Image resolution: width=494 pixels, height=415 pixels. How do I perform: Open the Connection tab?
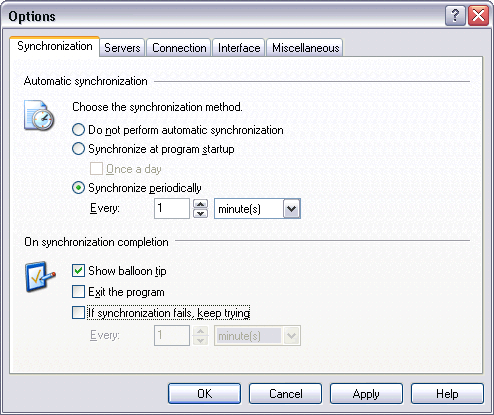(x=179, y=48)
